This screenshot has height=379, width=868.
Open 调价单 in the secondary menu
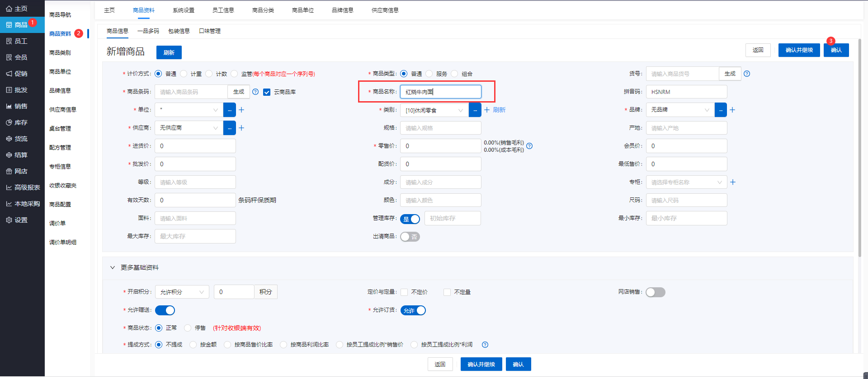click(57, 223)
